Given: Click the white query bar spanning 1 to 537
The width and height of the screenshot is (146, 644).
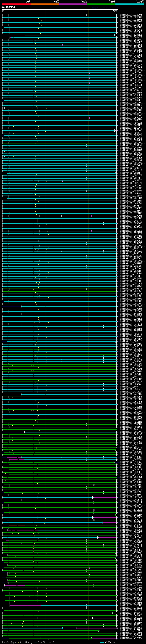Looking at the screenshot, I should coord(60,9).
